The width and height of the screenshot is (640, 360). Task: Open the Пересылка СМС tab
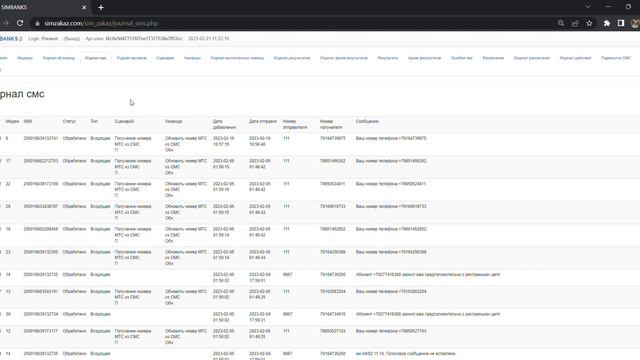[x=616, y=58]
